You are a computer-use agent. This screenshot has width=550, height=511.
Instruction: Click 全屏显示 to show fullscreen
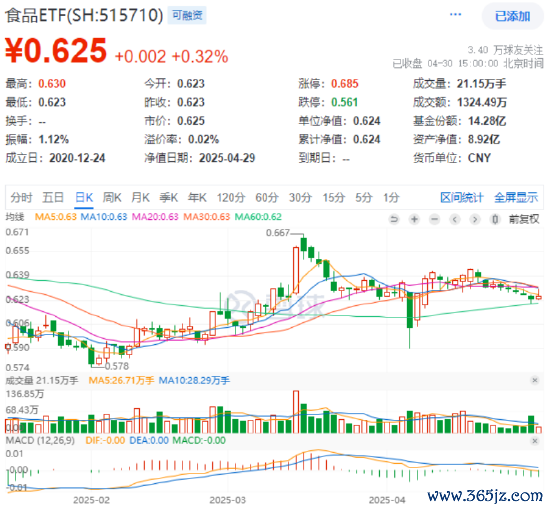coord(516,198)
